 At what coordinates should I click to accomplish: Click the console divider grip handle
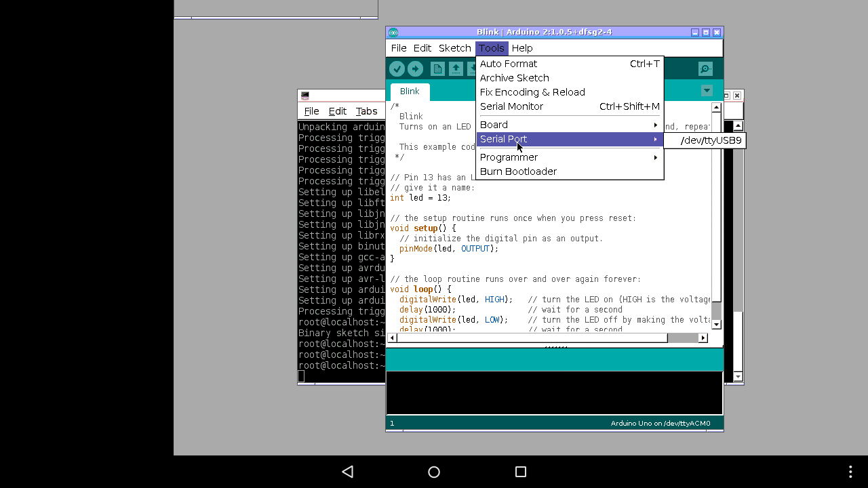pos(555,346)
